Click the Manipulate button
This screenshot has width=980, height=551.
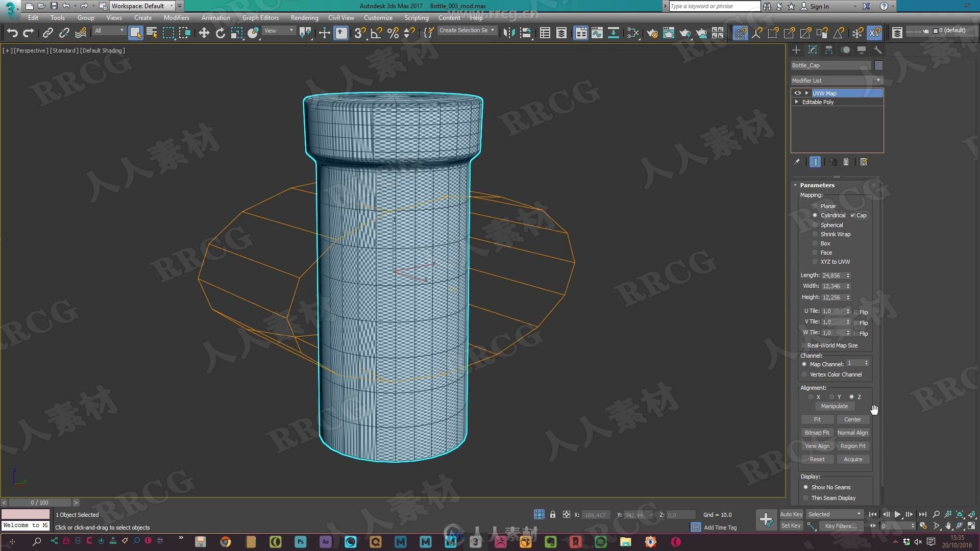[835, 406]
